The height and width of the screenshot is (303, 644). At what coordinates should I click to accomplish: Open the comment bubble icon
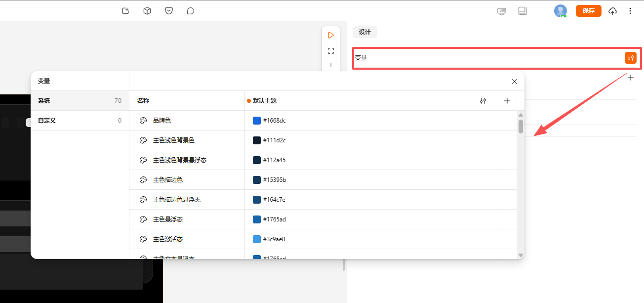tap(191, 10)
